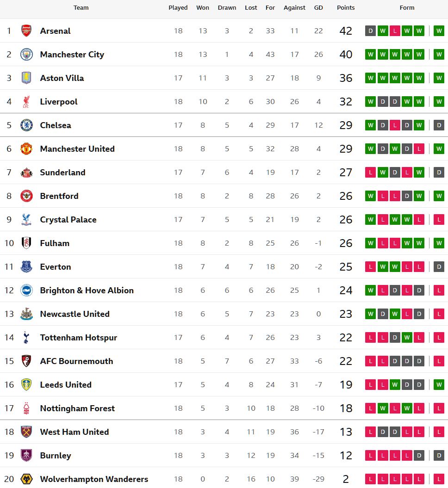Click the Chelsea badge icon
This screenshot has height=488, width=448.
coord(26,125)
